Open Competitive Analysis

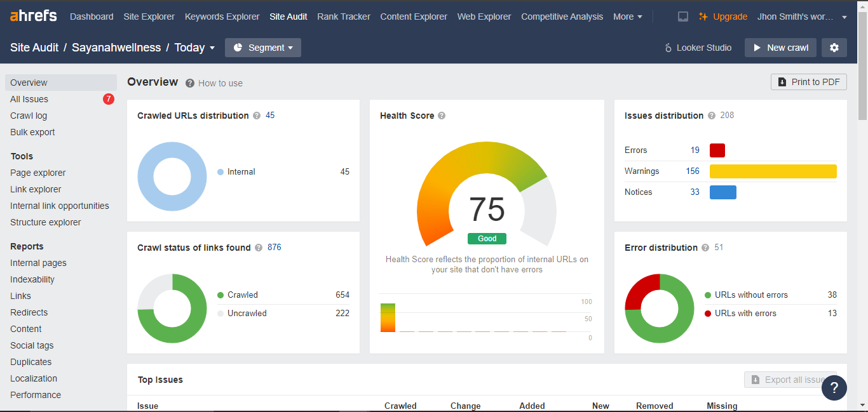(562, 17)
